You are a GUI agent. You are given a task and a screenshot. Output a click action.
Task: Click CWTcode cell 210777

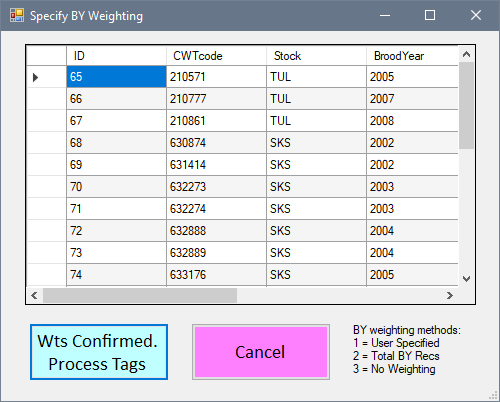tap(216, 99)
